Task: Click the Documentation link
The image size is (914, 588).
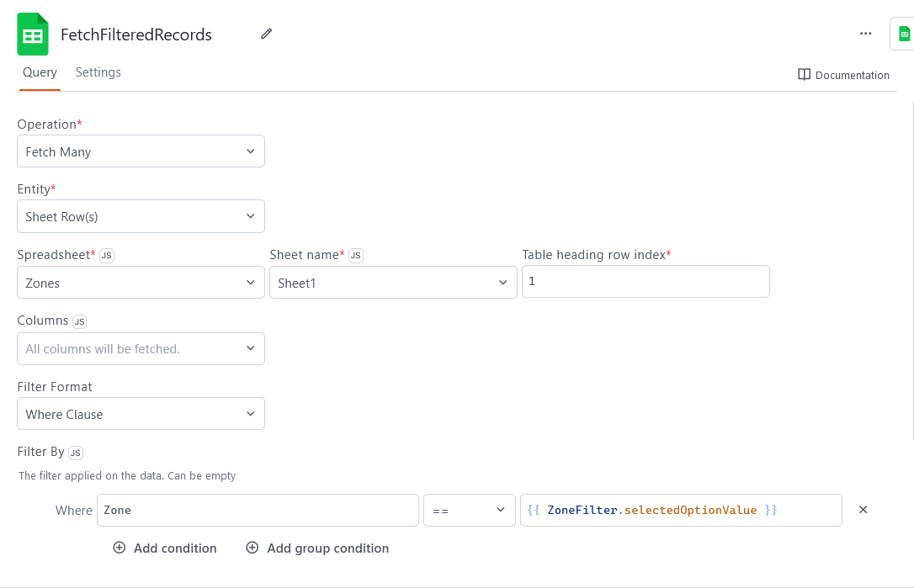Action: tap(852, 75)
